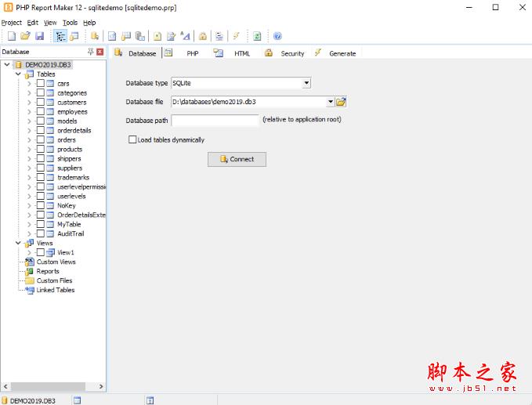Click the table-with-database toolbar icon
Image resolution: width=532 pixels, height=405 pixels.
click(x=126, y=36)
